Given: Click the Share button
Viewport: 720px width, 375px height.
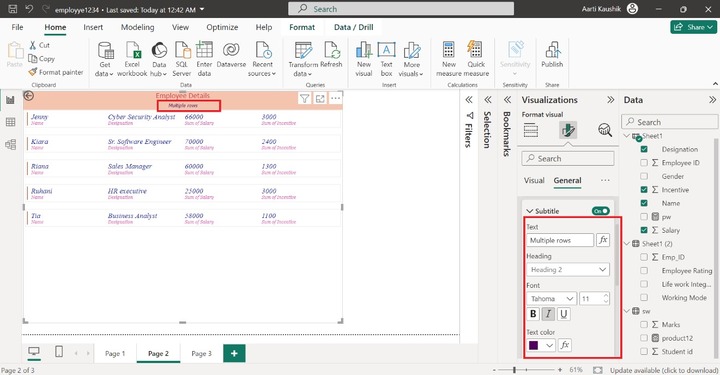Looking at the screenshot, I should tap(693, 27).
